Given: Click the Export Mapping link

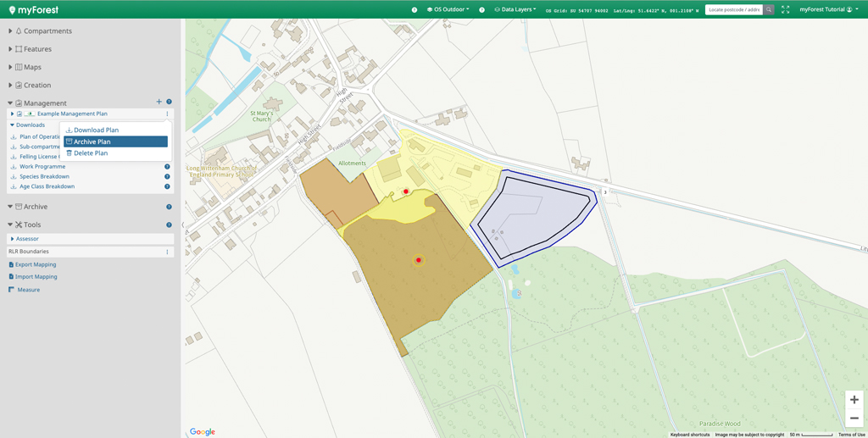Looking at the screenshot, I should click(x=36, y=264).
